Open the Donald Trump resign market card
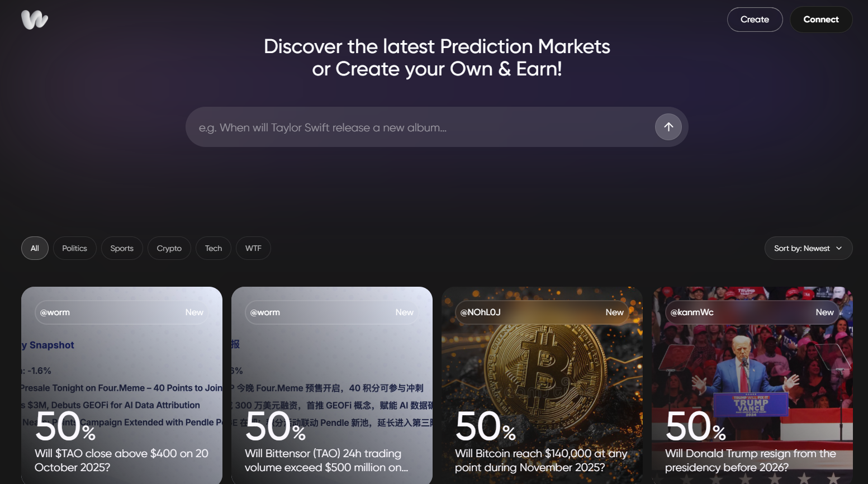The image size is (868, 484). click(752, 386)
